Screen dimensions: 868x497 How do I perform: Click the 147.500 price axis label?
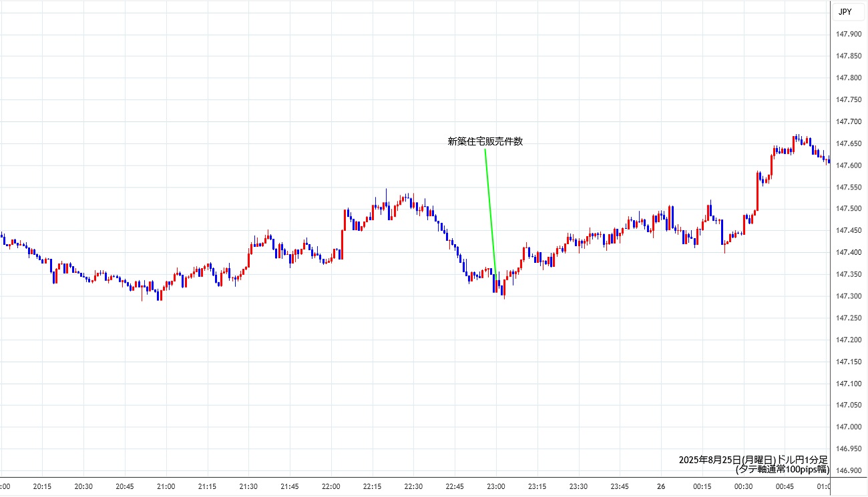coord(849,209)
